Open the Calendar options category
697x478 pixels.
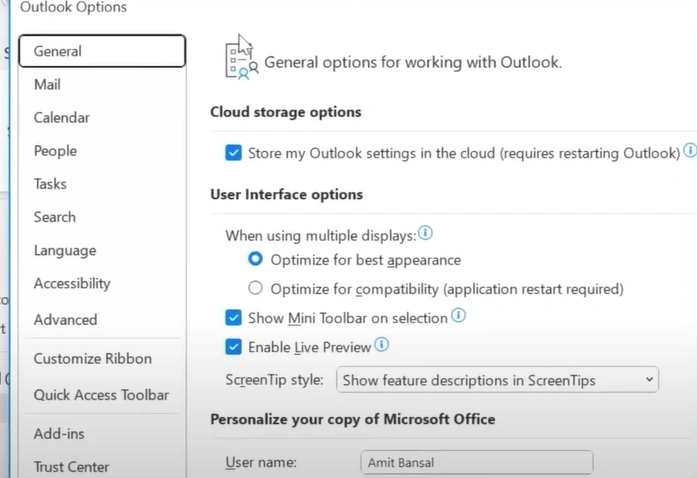61,117
